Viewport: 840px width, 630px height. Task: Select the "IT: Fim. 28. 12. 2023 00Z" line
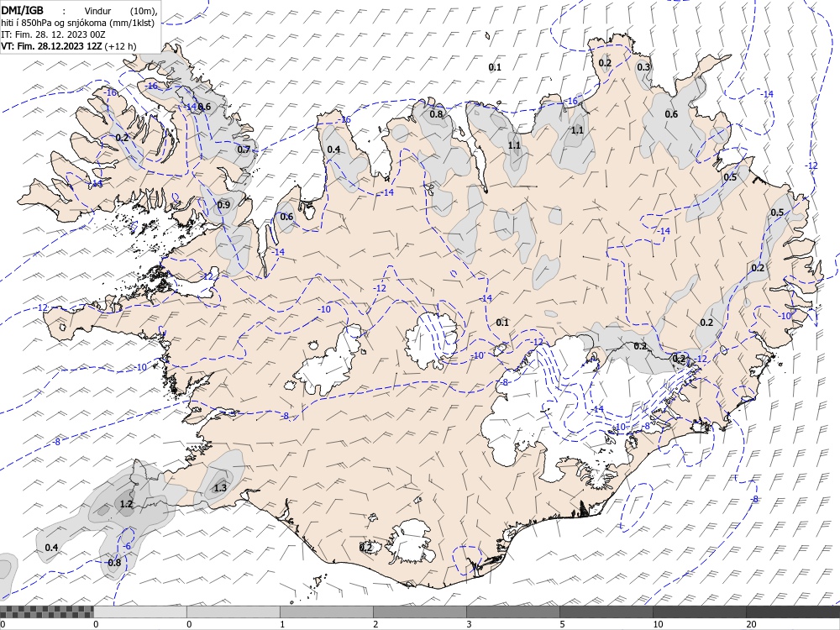coord(54,34)
